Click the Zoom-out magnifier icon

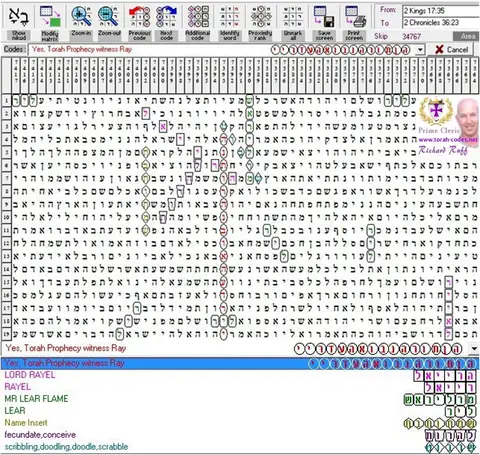click(109, 17)
